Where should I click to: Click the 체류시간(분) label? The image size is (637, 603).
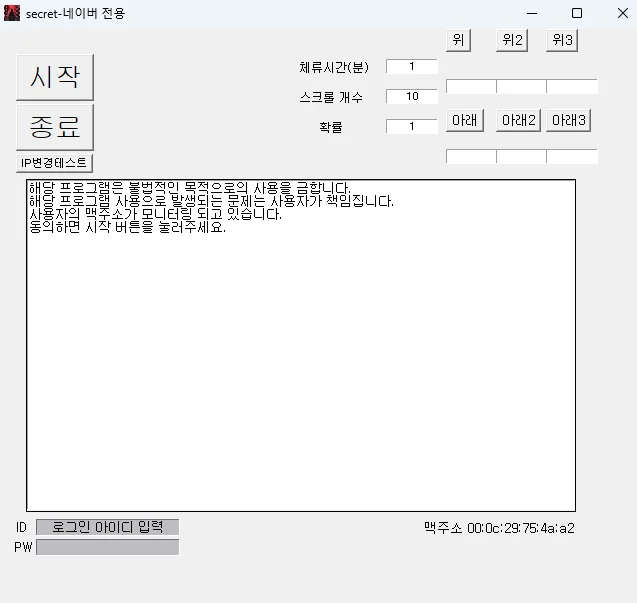pos(334,67)
